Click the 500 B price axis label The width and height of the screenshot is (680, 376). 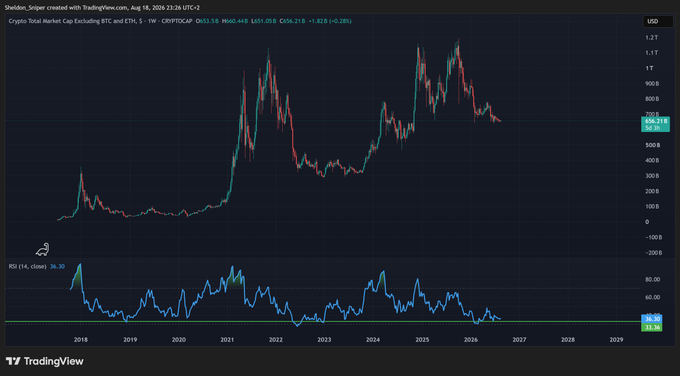[652, 145]
